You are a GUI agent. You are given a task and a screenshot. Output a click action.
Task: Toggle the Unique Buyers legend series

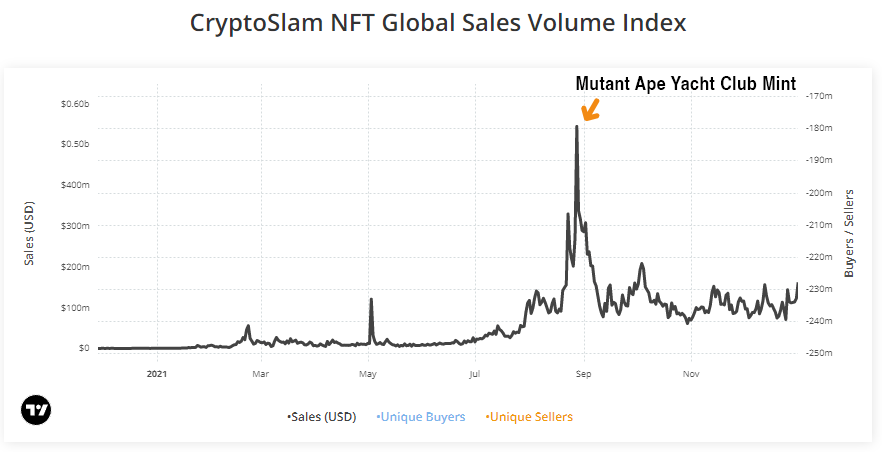pos(421,416)
